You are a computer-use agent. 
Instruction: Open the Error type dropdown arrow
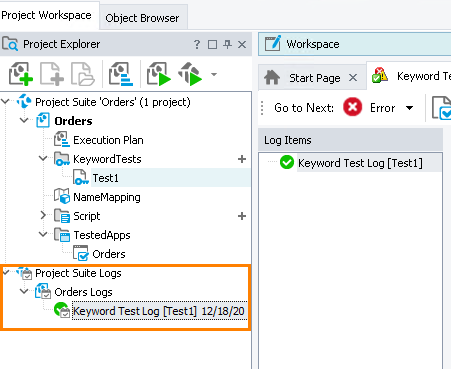click(410, 108)
